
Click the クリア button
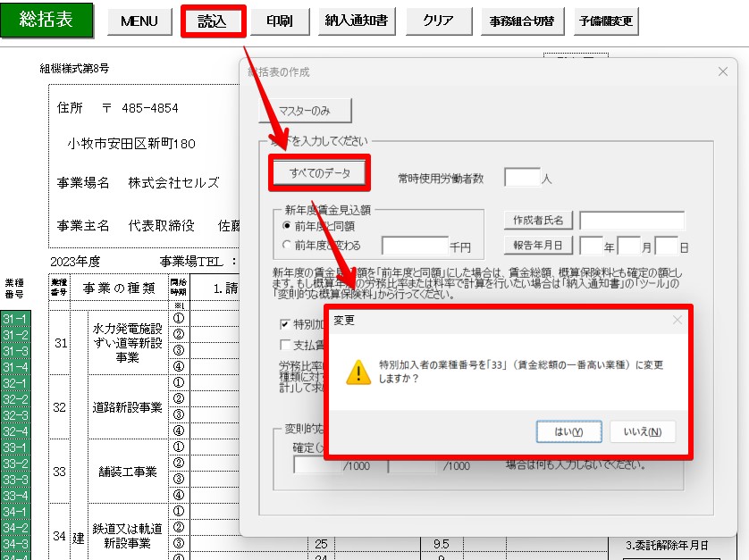click(x=439, y=21)
